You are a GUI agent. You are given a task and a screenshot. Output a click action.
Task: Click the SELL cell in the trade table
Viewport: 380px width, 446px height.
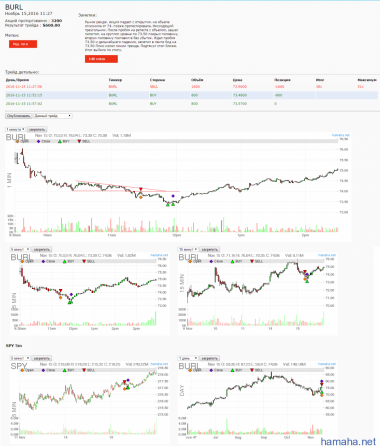[x=154, y=87]
